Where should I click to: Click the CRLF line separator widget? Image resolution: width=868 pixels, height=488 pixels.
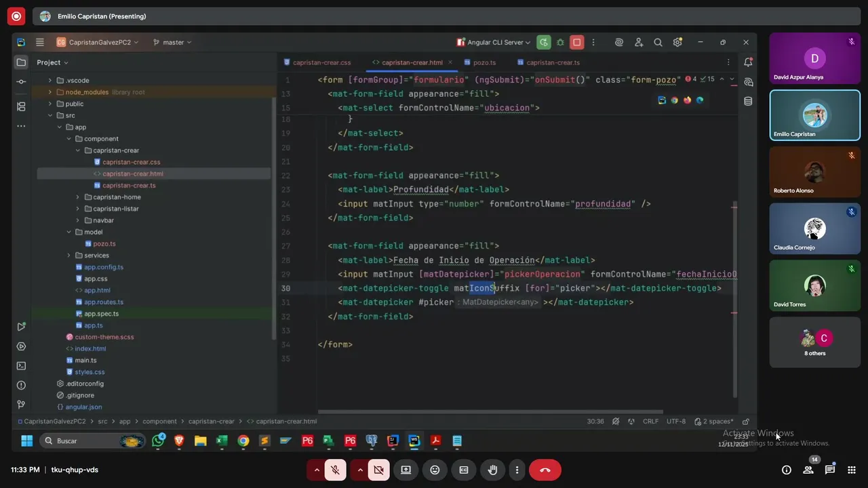pos(650,421)
